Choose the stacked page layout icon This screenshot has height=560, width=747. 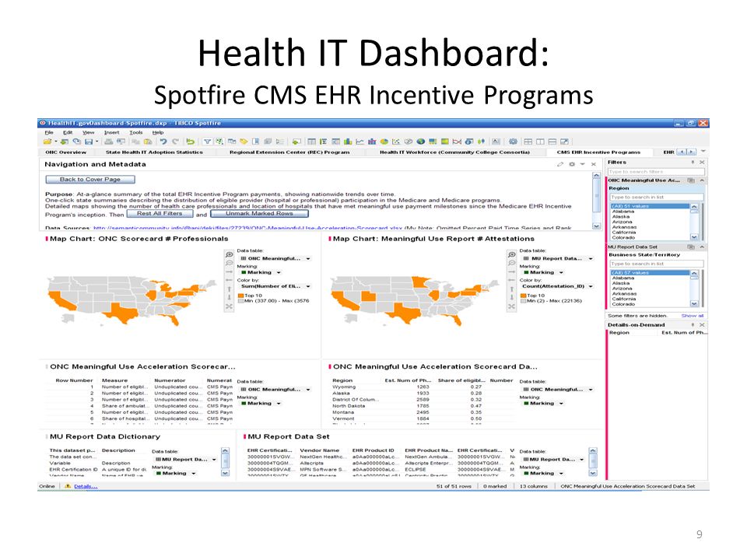pos(552,142)
